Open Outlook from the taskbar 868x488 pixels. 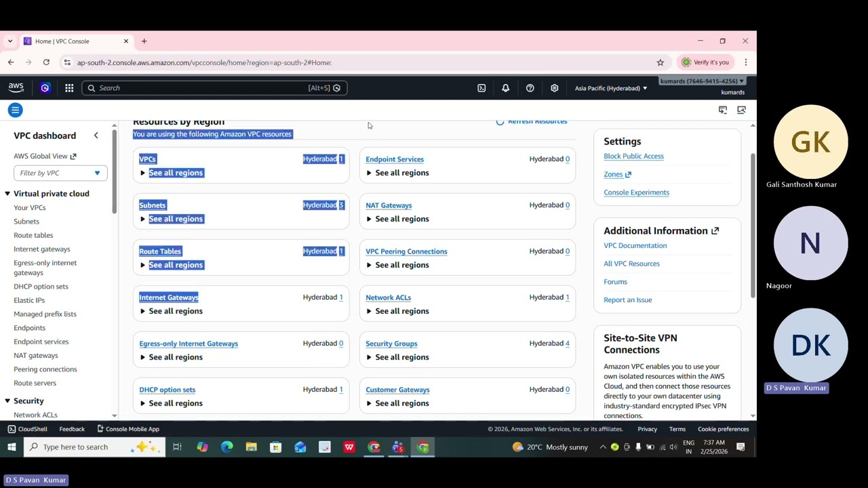(300, 447)
